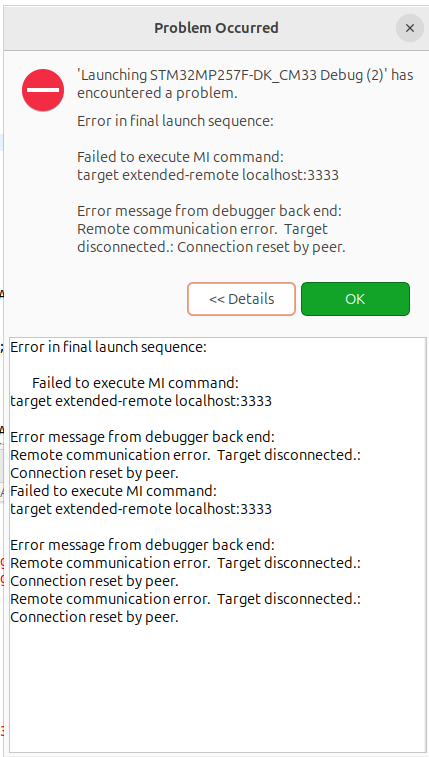Click second 'target extended-remote localhost:3333' in details box

141,509
